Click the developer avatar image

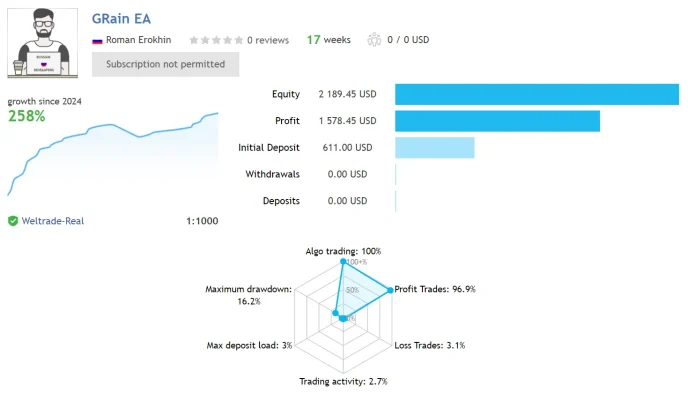click(x=43, y=43)
